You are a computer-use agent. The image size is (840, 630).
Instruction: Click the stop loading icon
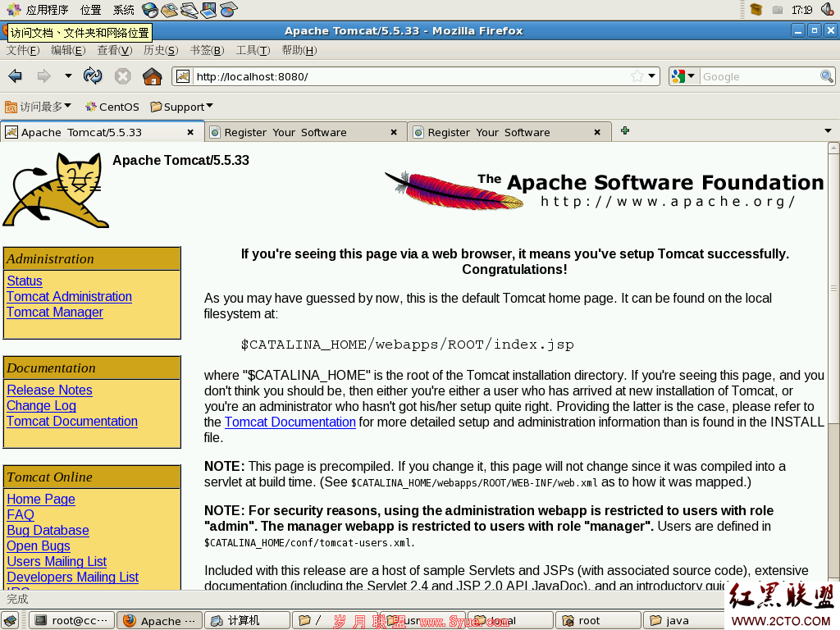click(123, 76)
